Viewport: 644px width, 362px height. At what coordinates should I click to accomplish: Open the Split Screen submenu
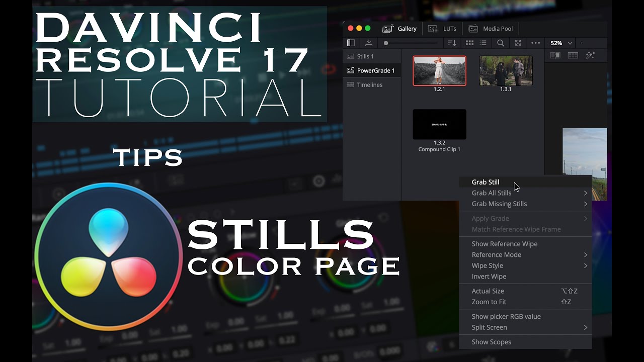coord(525,327)
